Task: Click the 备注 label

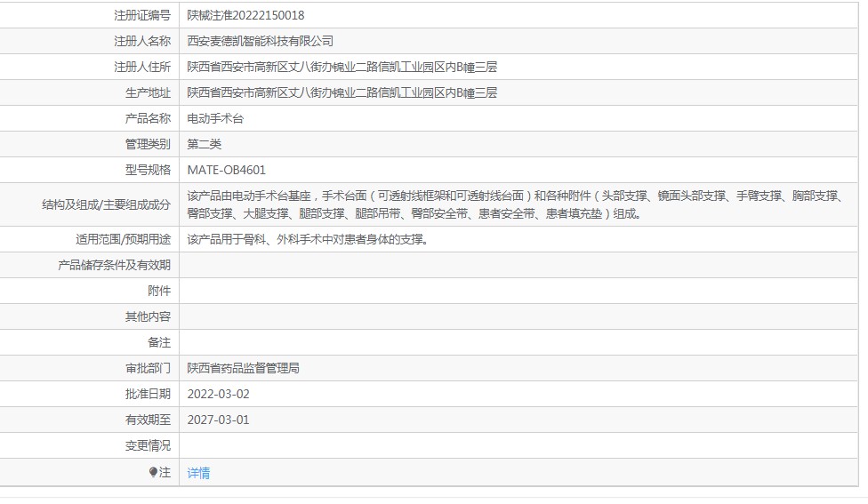Action: [159, 342]
